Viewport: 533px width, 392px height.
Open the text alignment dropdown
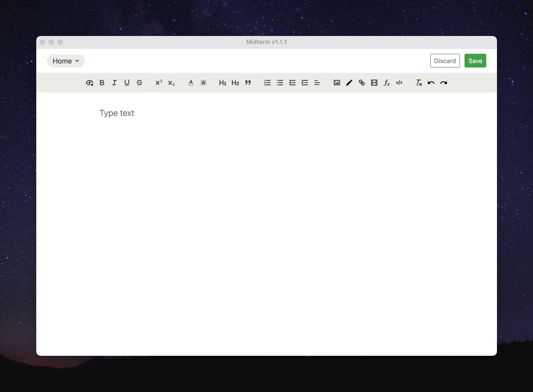(x=317, y=83)
